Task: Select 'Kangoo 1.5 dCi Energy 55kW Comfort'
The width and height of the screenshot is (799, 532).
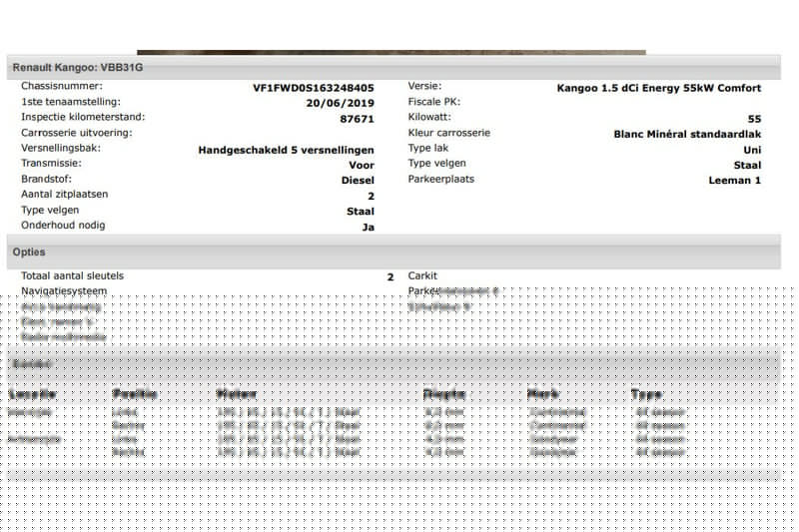Action: click(x=659, y=88)
